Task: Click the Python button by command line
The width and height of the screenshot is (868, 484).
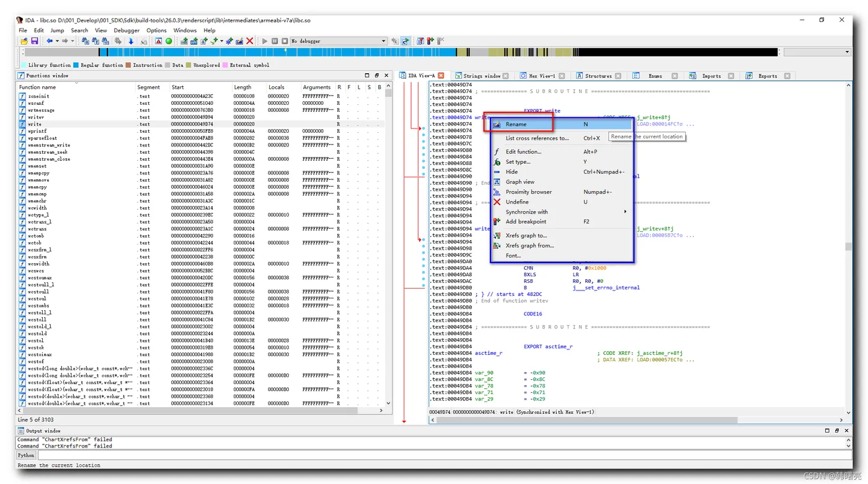Action: pyautogui.click(x=26, y=455)
